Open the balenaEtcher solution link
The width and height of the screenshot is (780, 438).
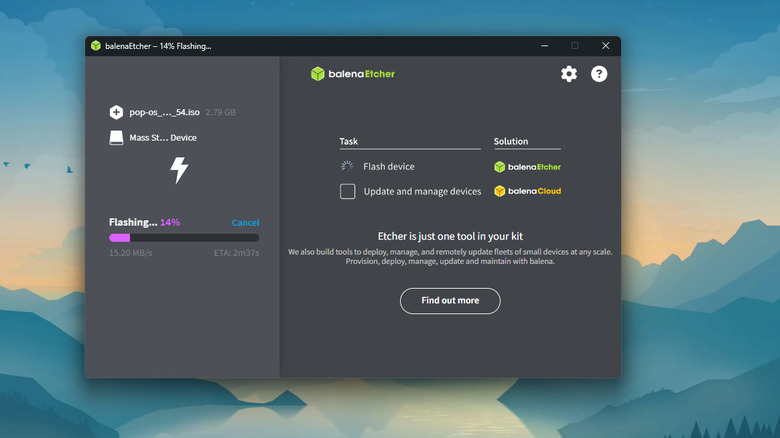[x=527, y=167]
